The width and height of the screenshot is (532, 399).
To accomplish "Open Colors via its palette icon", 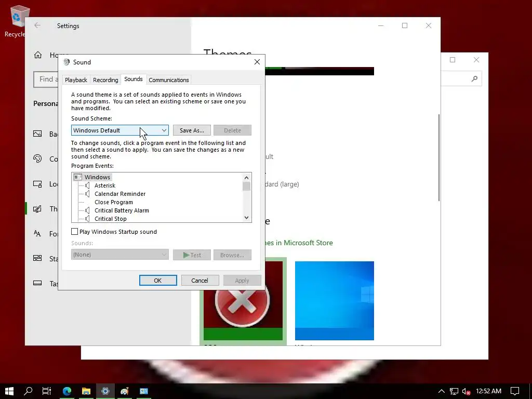I will tap(37, 158).
